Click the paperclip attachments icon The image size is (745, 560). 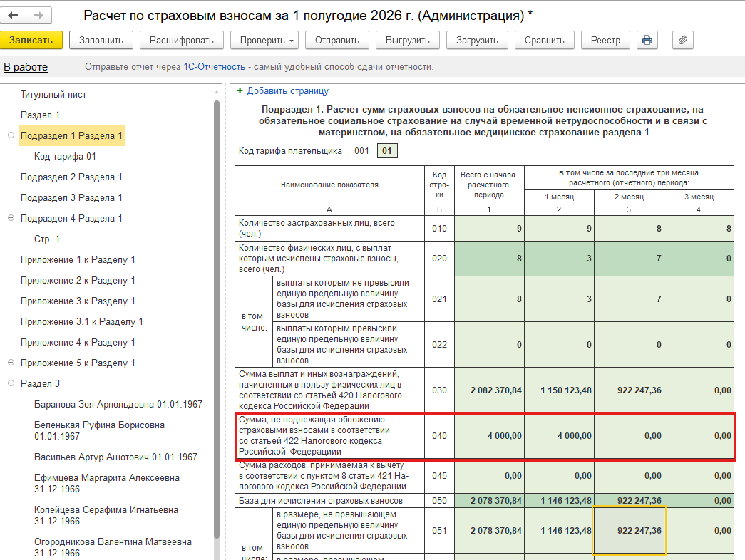683,41
